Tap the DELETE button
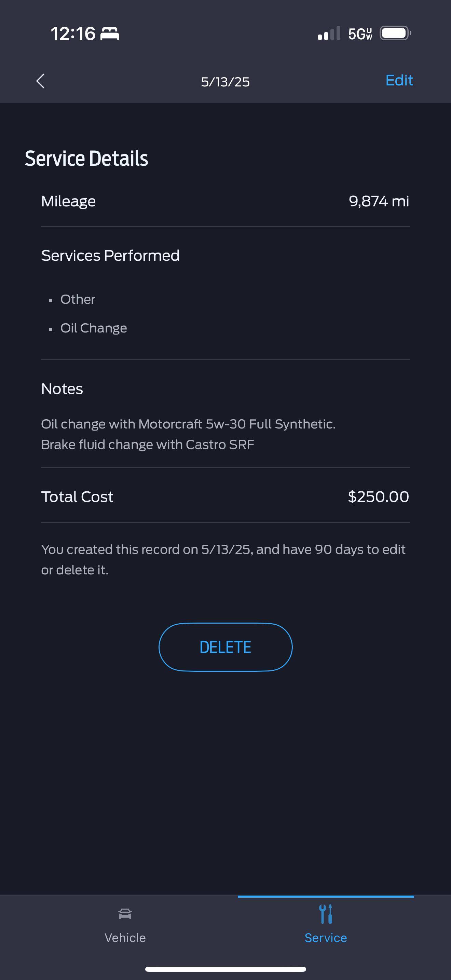The width and height of the screenshot is (451, 980). 225,647
